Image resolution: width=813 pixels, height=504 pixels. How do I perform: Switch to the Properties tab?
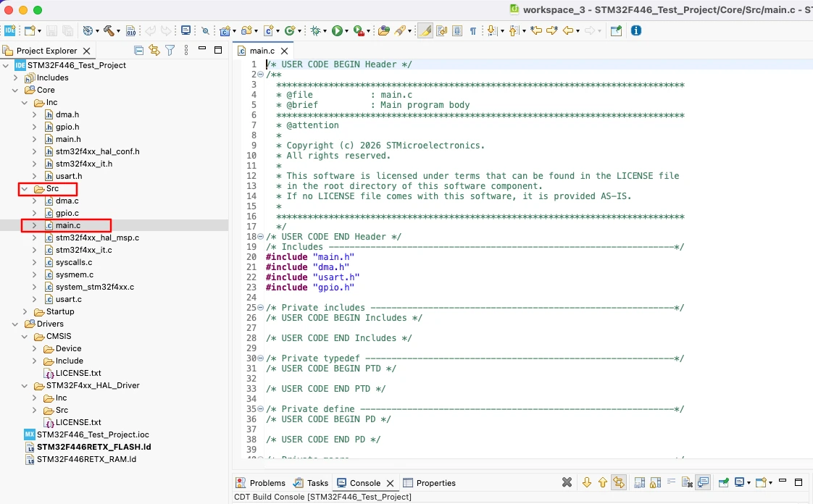tap(430, 483)
